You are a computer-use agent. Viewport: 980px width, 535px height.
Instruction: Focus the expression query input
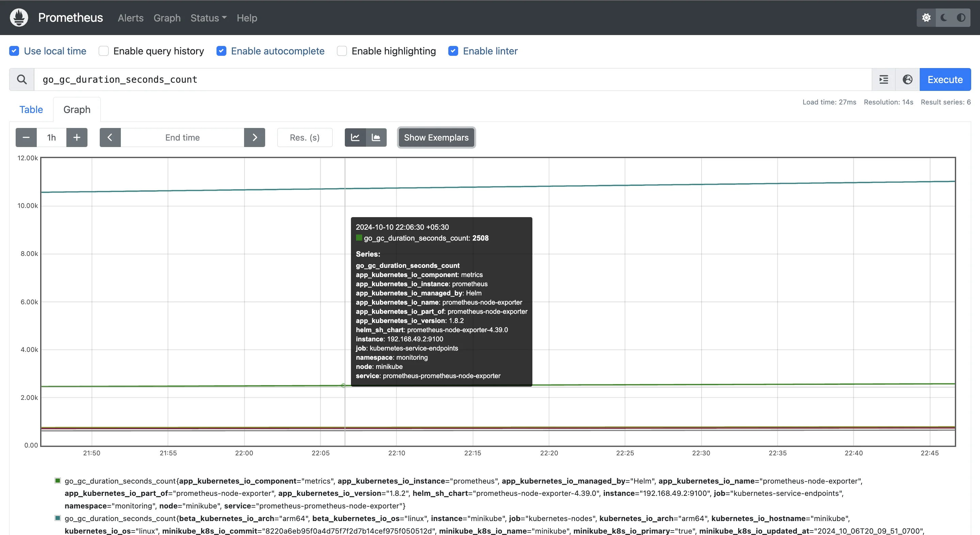(453, 80)
